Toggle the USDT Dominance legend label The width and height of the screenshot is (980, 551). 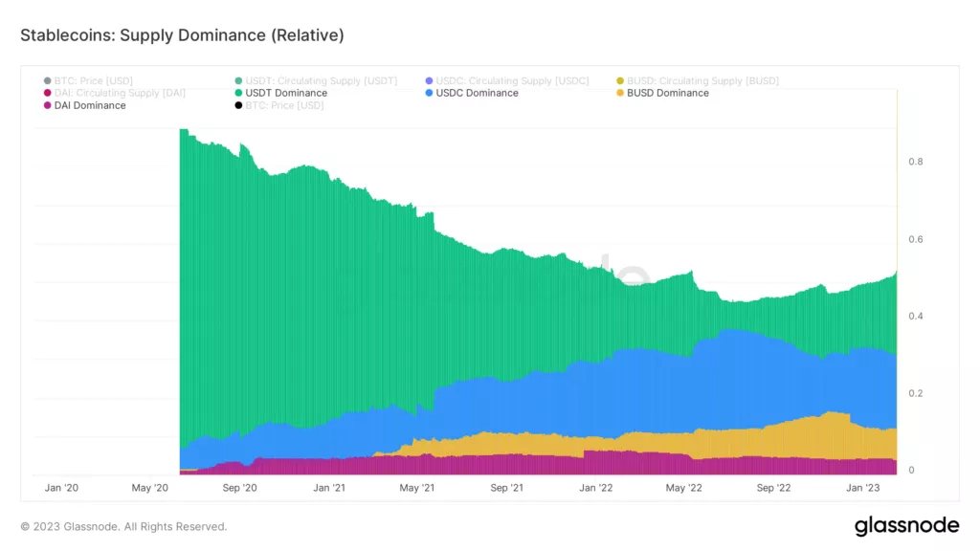pos(286,93)
